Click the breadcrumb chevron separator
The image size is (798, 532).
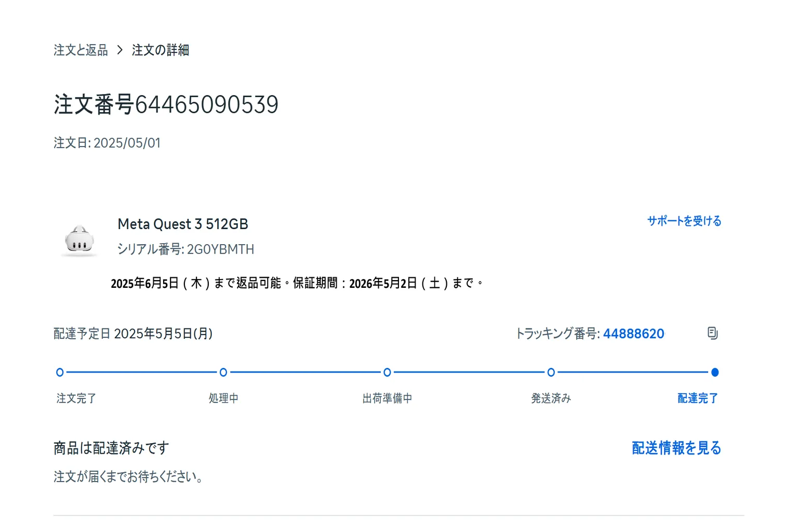pyautogui.click(x=120, y=50)
